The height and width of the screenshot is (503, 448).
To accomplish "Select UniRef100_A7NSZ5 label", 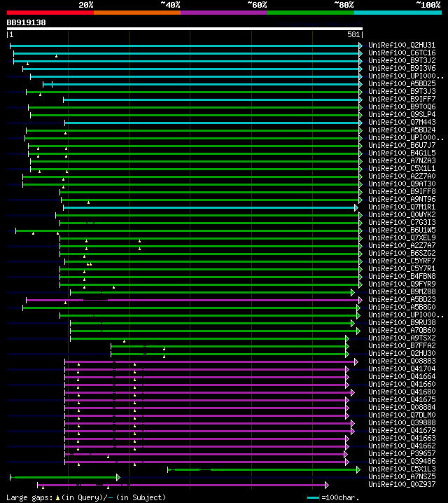I will point(402,476).
